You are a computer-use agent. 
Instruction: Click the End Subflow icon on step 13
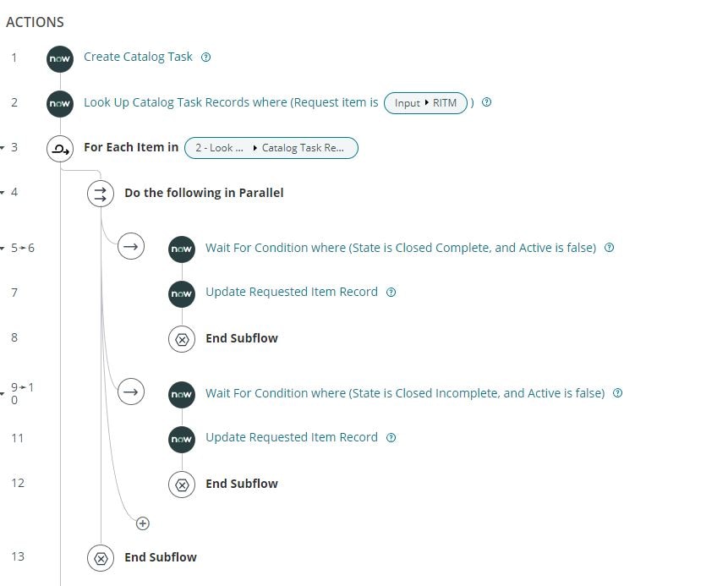pyautogui.click(x=101, y=557)
